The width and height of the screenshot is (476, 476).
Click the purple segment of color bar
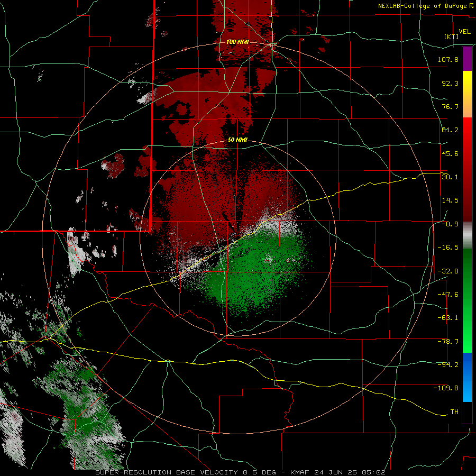[467, 59]
